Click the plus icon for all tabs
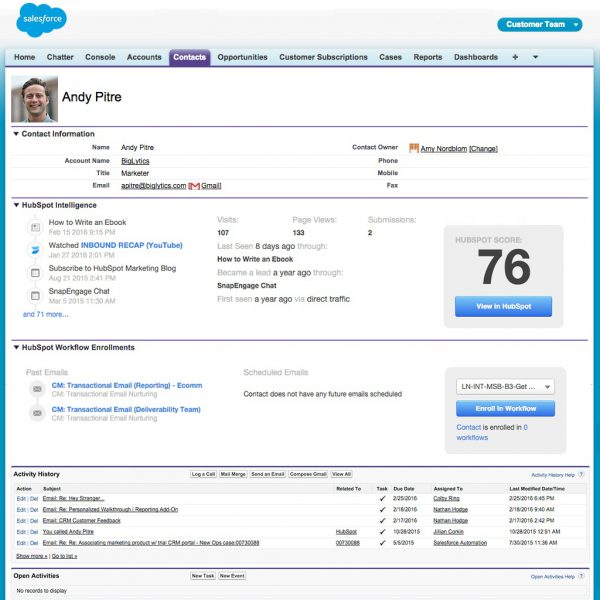Image resolution: width=600 pixels, height=600 pixels. (515, 57)
